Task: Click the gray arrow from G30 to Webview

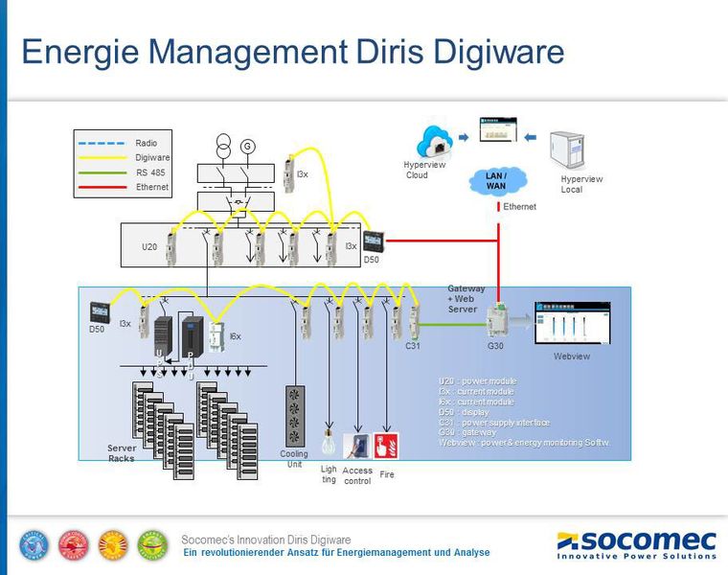Action: [520, 321]
